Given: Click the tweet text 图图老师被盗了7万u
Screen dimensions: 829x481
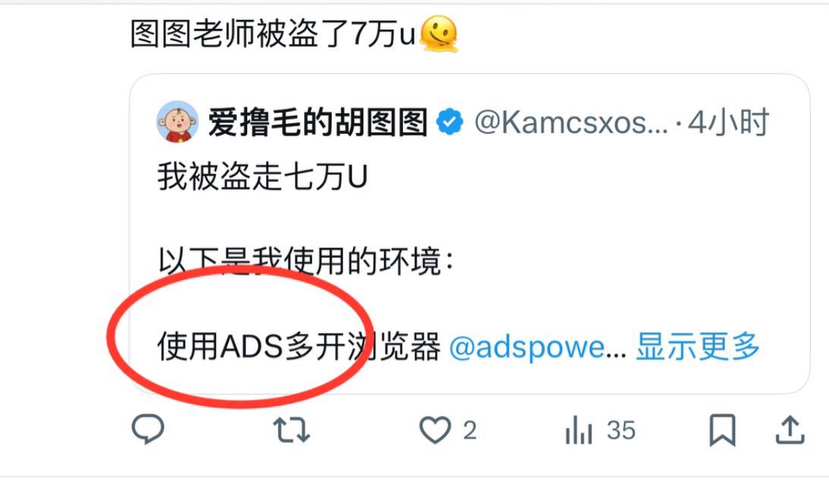Looking at the screenshot, I should coord(273,34).
